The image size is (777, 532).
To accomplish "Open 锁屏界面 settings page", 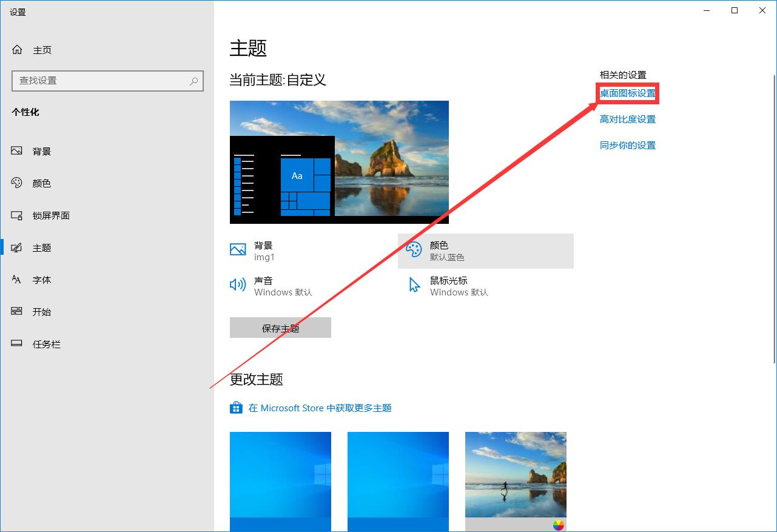I will [x=52, y=215].
